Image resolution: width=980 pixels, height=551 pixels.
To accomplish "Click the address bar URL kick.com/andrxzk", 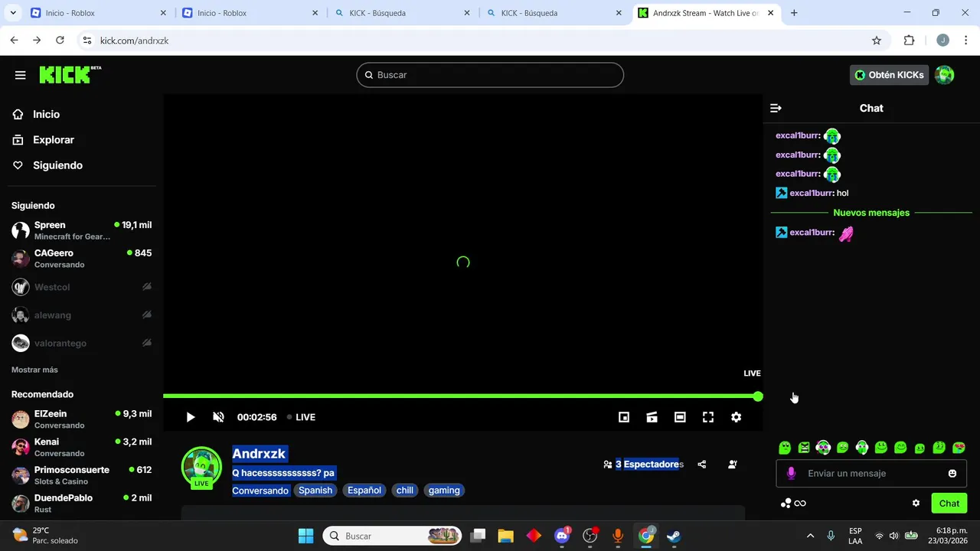I will coord(134,41).
